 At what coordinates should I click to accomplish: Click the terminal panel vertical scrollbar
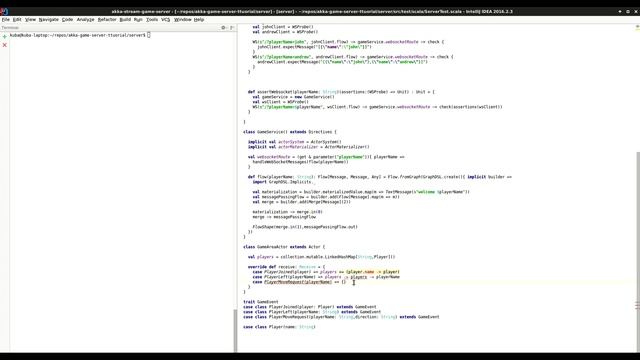click(235, 331)
